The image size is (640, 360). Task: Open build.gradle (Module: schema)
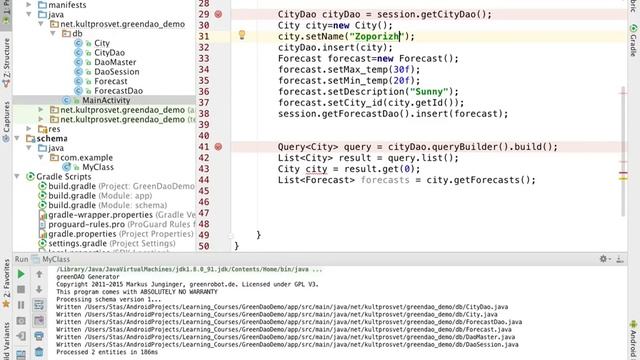[x=107, y=205]
